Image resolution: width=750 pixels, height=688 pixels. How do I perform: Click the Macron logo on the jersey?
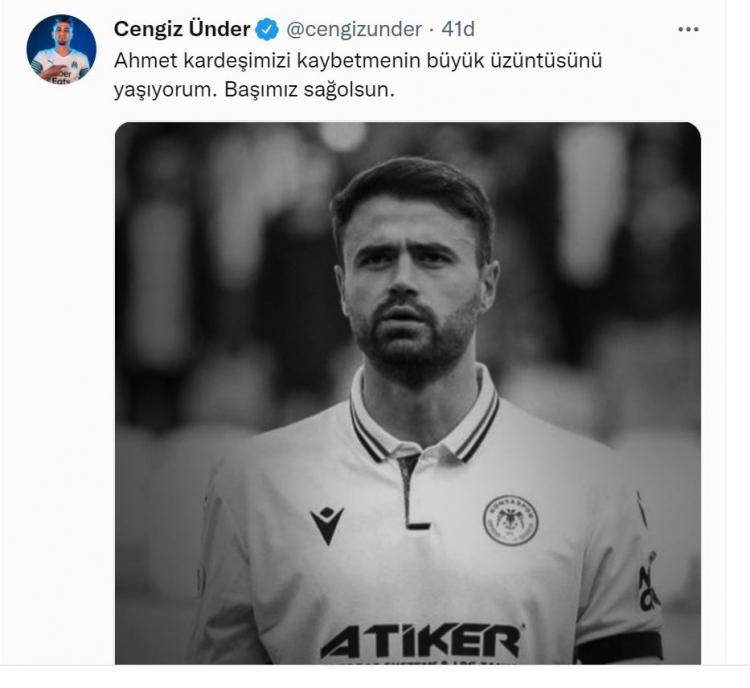[x=327, y=526]
